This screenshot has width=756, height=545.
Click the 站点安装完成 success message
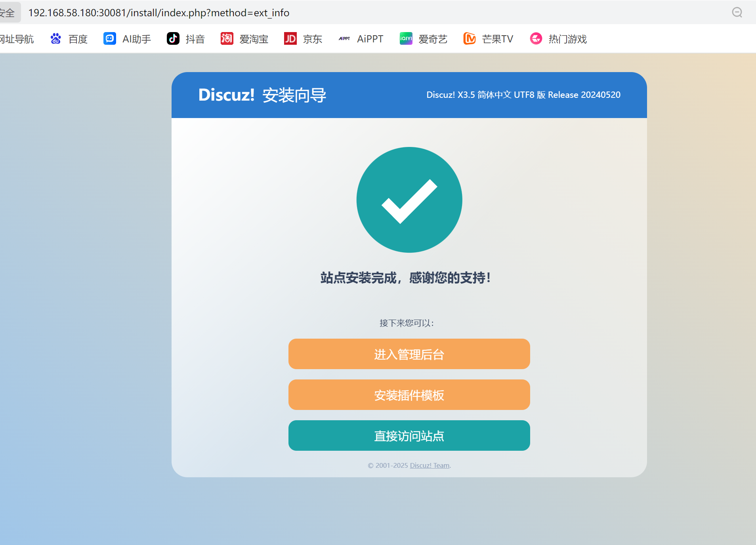pos(406,278)
